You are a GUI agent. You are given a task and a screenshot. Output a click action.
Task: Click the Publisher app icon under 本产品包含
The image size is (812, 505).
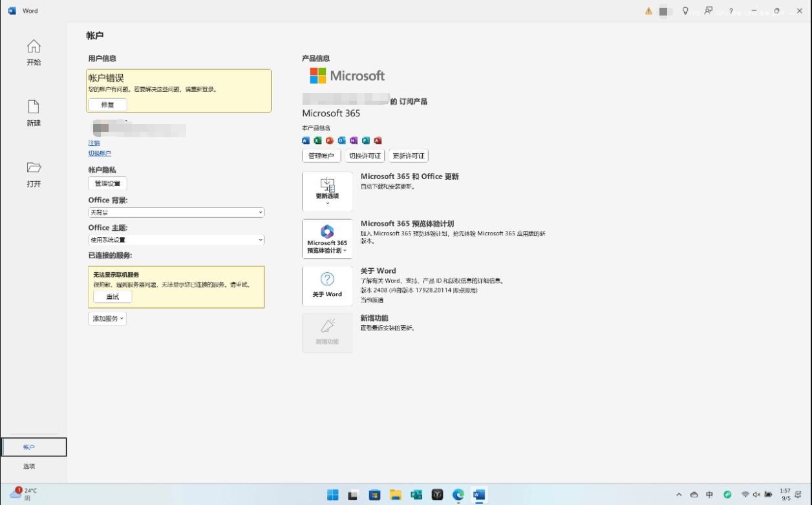(365, 140)
